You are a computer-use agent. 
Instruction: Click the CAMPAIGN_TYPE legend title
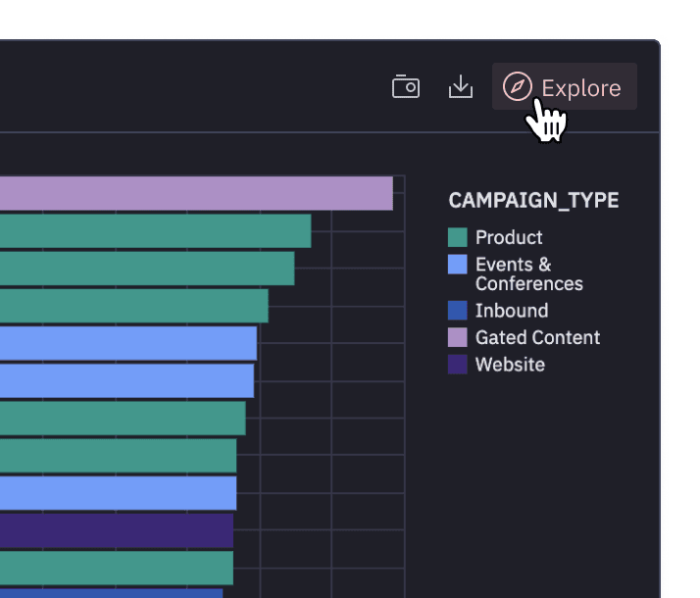click(x=533, y=200)
